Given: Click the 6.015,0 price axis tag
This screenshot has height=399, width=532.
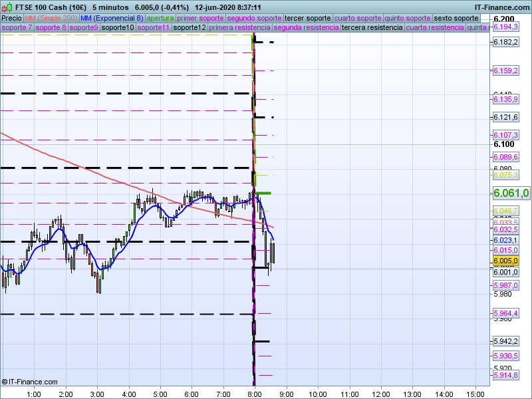Looking at the screenshot, I should [x=505, y=251].
